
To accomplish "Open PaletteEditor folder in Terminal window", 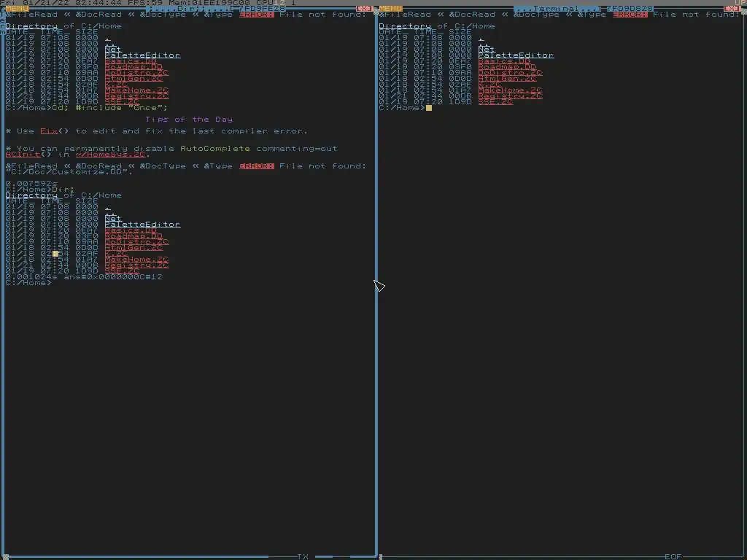I will point(516,55).
